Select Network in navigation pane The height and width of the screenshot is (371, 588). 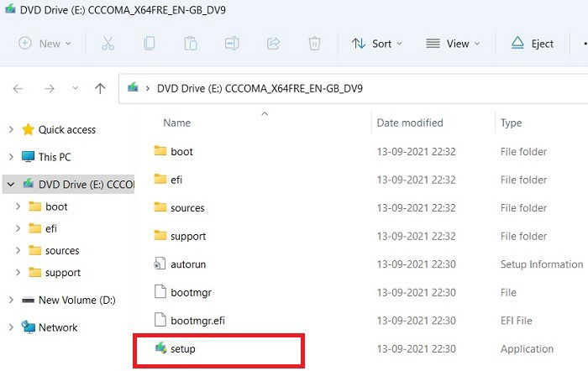point(49,327)
